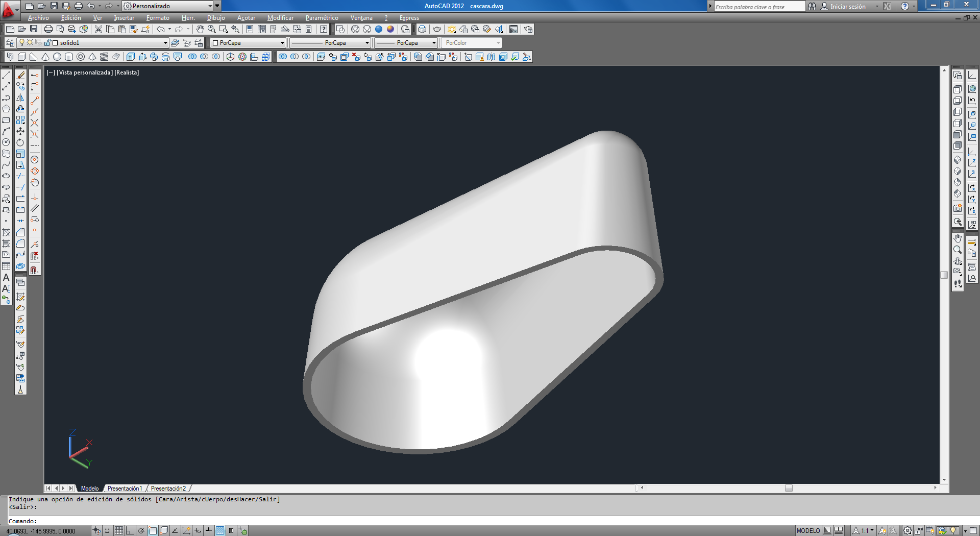Viewport: 980px width, 536px height.
Task: Click the Plot printer icon
Action: click(48, 29)
